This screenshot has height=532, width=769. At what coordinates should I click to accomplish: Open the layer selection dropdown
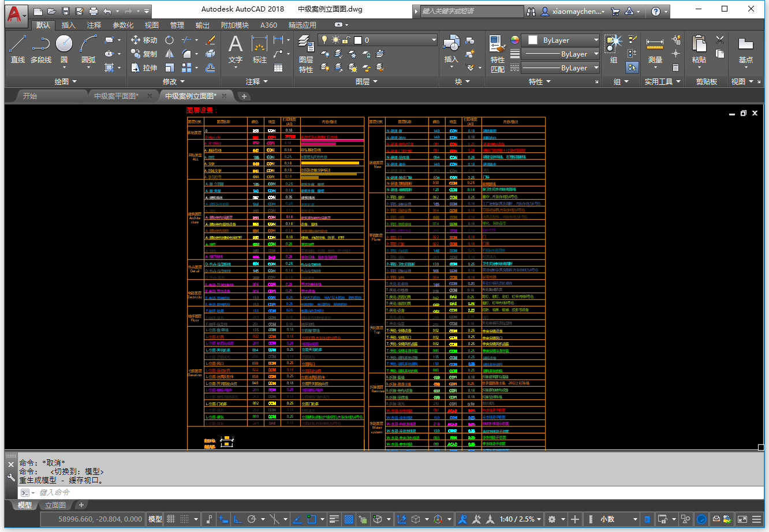coord(434,40)
